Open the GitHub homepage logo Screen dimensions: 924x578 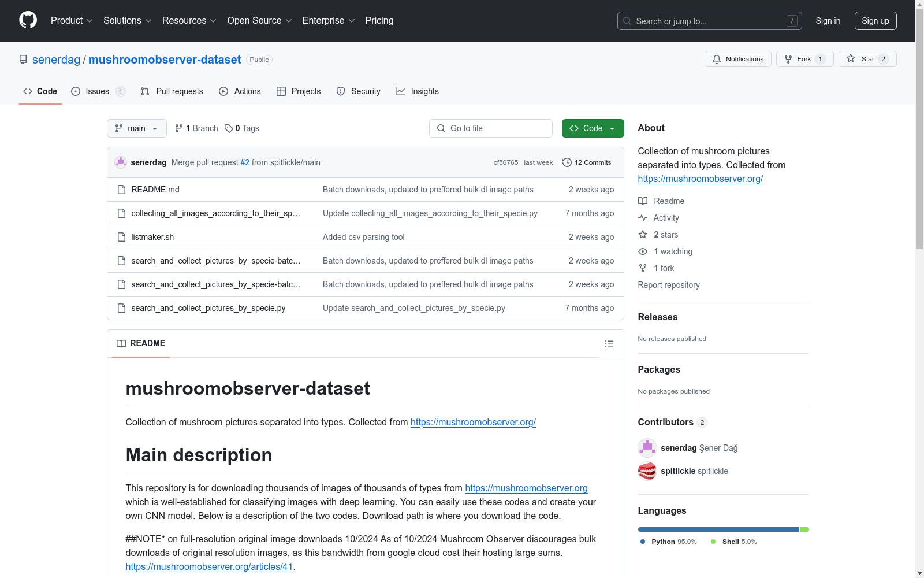[28, 20]
